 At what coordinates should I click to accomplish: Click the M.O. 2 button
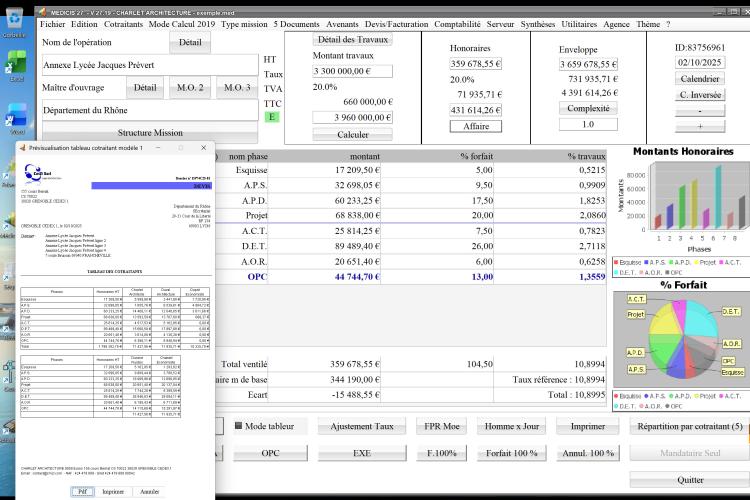pos(190,88)
